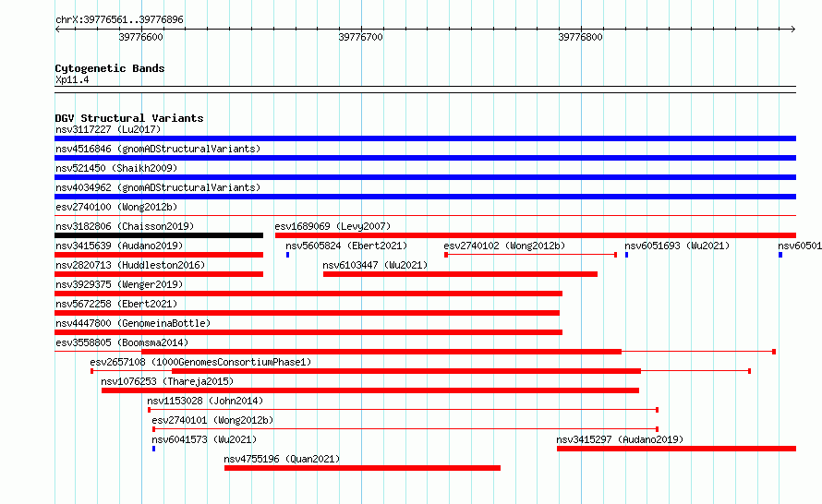Screen dimensions: 822x504
Task: Click the nsv3182806 (Chaisson2019) label
Action: 125,226
